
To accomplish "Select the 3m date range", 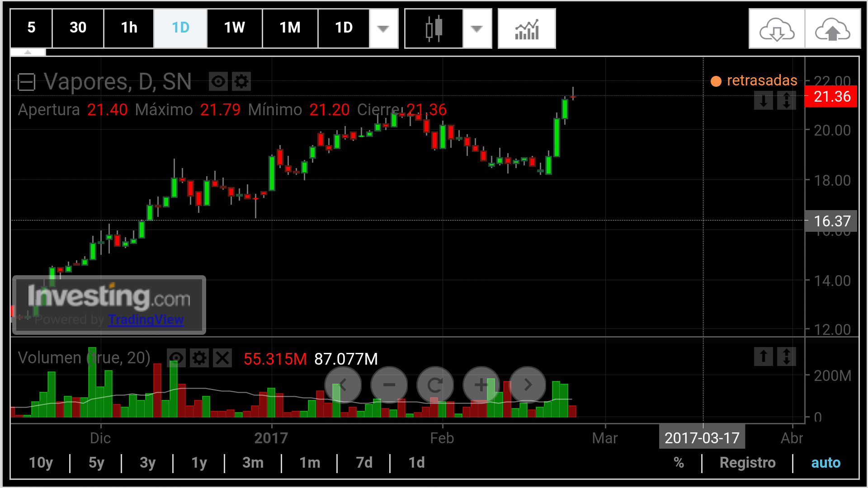I will (253, 463).
